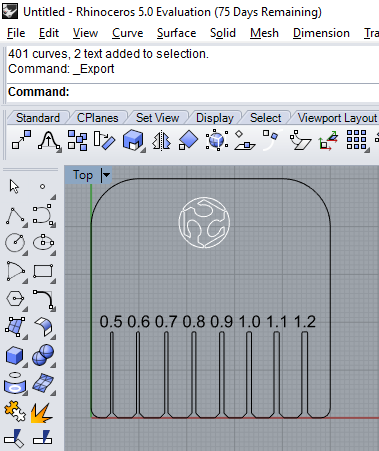This screenshot has height=451, width=379.
Task: Select the white circular logo curves
Action: pyautogui.click(x=204, y=222)
